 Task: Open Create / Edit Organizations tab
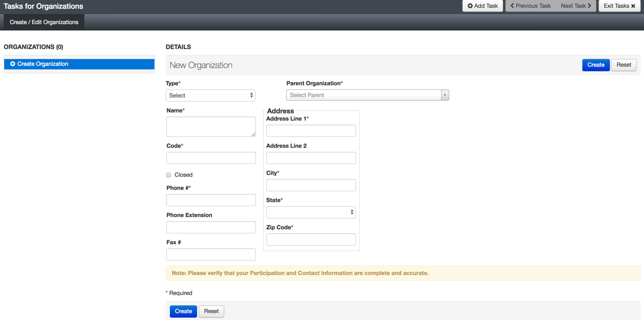[x=44, y=22]
